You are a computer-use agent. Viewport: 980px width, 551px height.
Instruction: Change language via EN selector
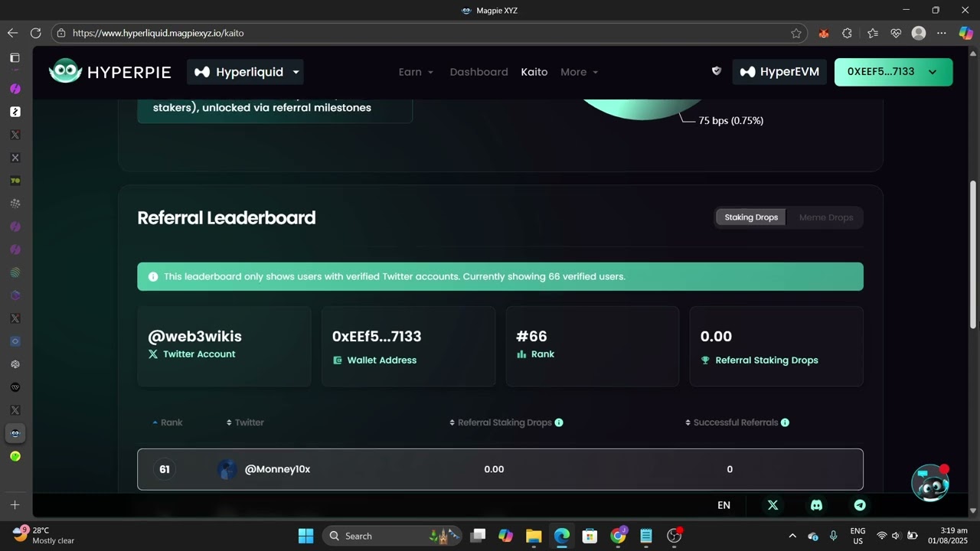(x=724, y=505)
